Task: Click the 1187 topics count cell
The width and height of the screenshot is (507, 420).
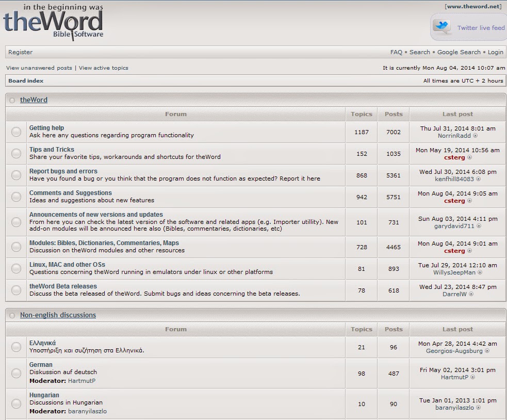Action: click(362, 132)
